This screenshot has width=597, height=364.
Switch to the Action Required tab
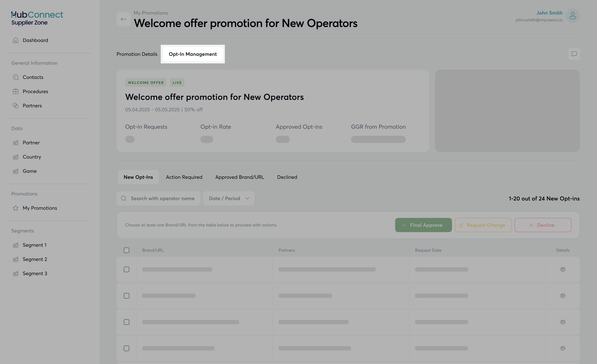pyautogui.click(x=184, y=177)
